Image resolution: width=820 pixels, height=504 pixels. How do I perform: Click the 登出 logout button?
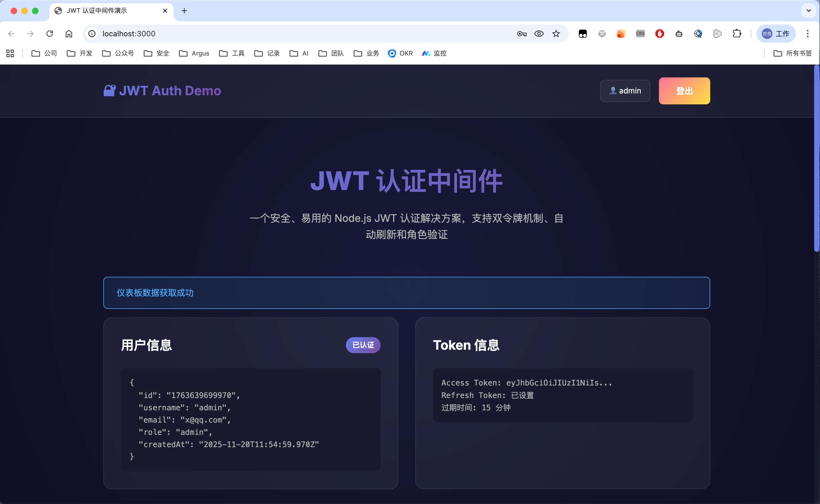[x=684, y=91]
